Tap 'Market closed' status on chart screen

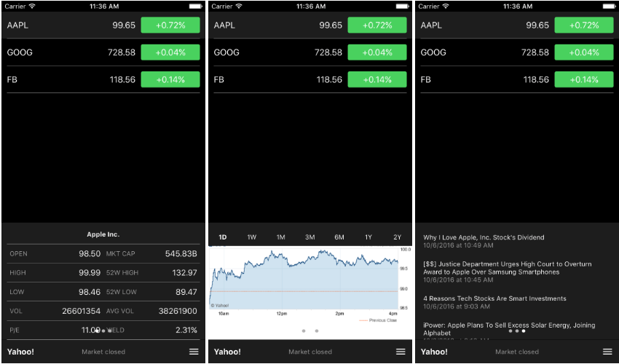click(x=310, y=352)
